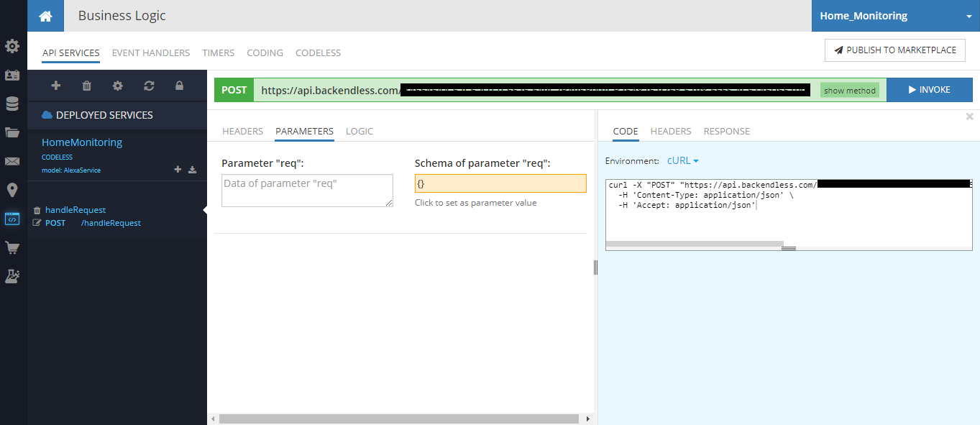980x425 pixels.
Task: Click the add new service plus icon
Action: (x=55, y=86)
